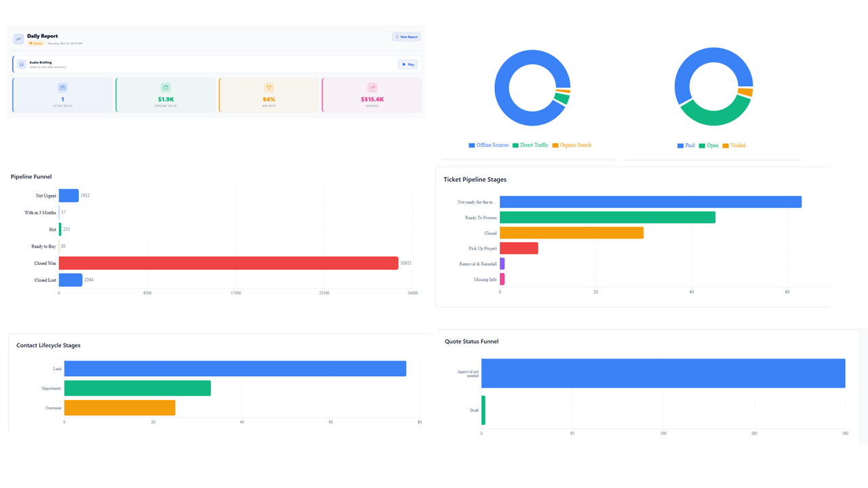
Task: Click the Owner badge under Daily Report
Action: point(35,42)
